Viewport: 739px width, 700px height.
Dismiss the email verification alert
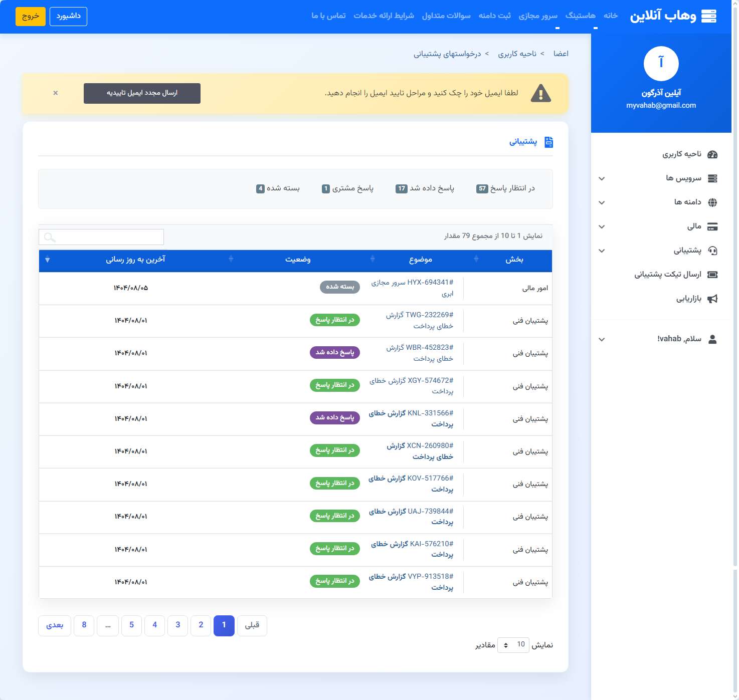(x=56, y=93)
